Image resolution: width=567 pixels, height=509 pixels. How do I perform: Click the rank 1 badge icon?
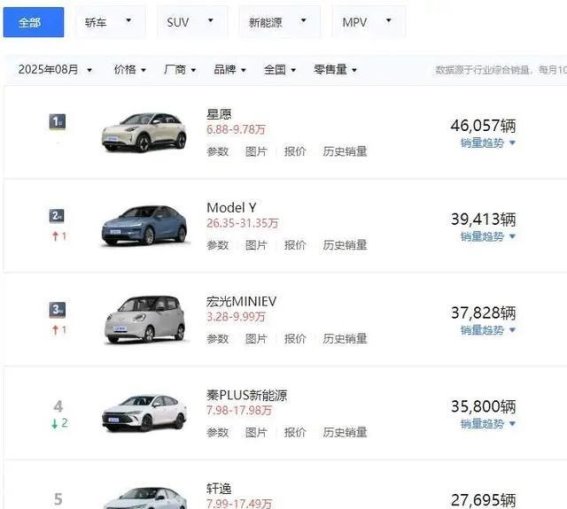click(57, 121)
